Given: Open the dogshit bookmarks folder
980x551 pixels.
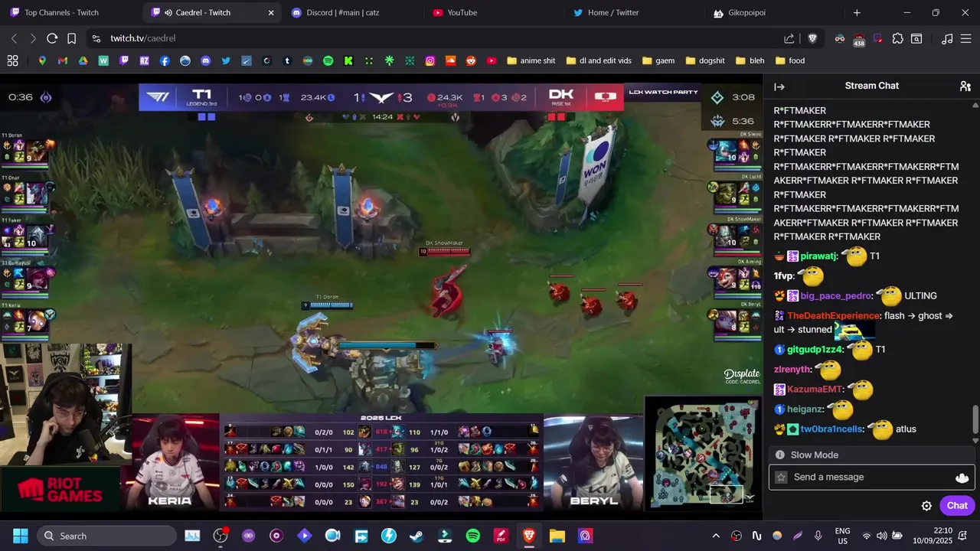Looking at the screenshot, I should click(x=705, y=60).
